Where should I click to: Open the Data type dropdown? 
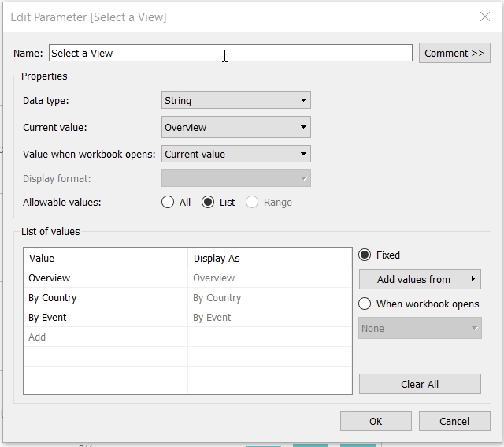(x=235, y=100)
